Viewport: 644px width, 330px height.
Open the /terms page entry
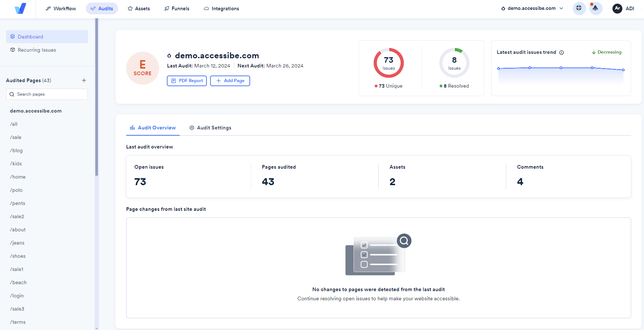pyautogui.click(x=18, y=322)
